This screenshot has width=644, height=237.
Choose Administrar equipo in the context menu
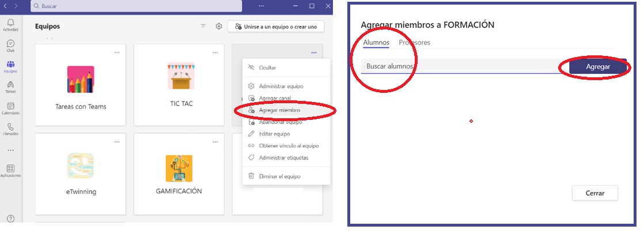click(286, 86)
